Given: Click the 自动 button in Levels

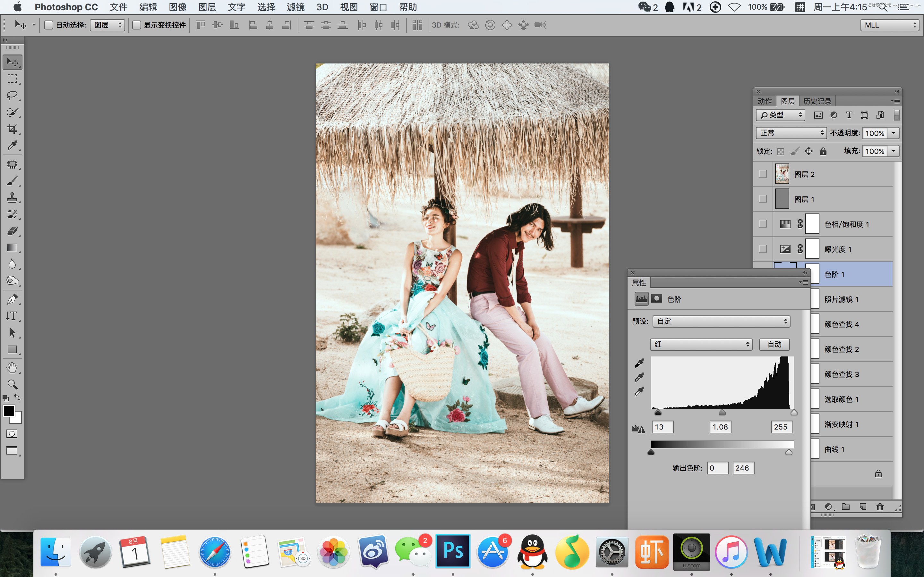Looking at the screenshot, I should coord(774,344).
